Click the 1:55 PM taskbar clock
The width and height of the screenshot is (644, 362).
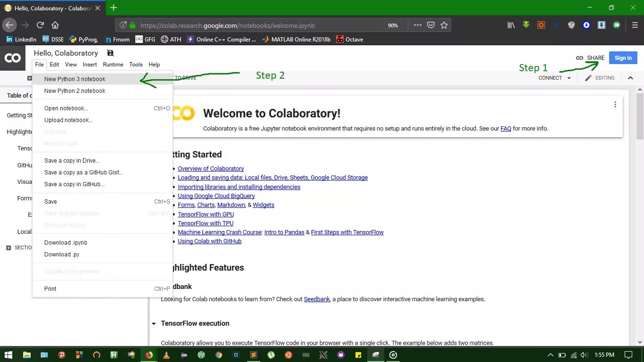[604, 355]
